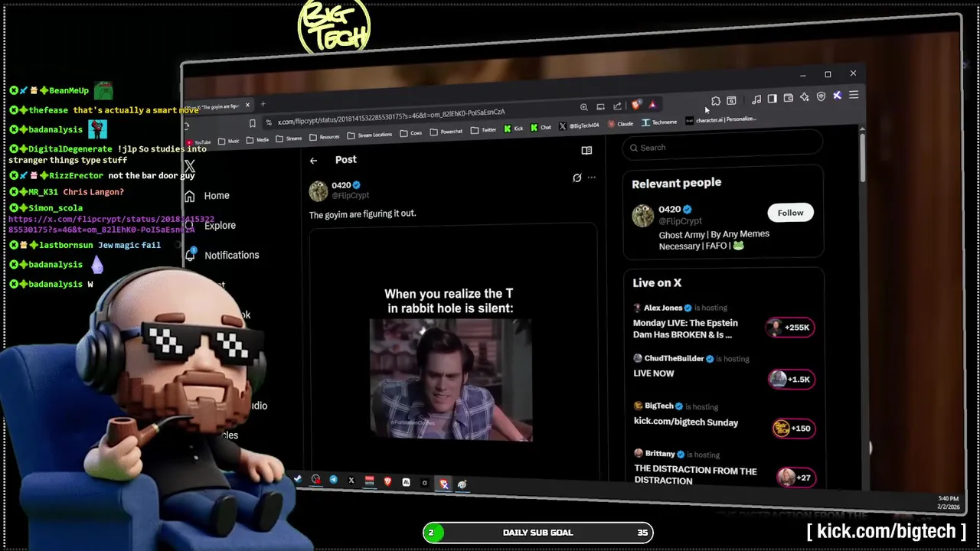Image resolution: width=980 pixels, height=551 pixels.
Task: Join ChudTheBuilder live +1.5K pill
Action: pos(792,380)
